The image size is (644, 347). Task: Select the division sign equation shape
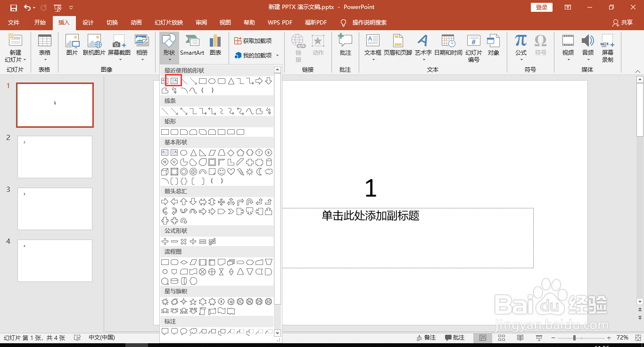click(x=193, y=241)
